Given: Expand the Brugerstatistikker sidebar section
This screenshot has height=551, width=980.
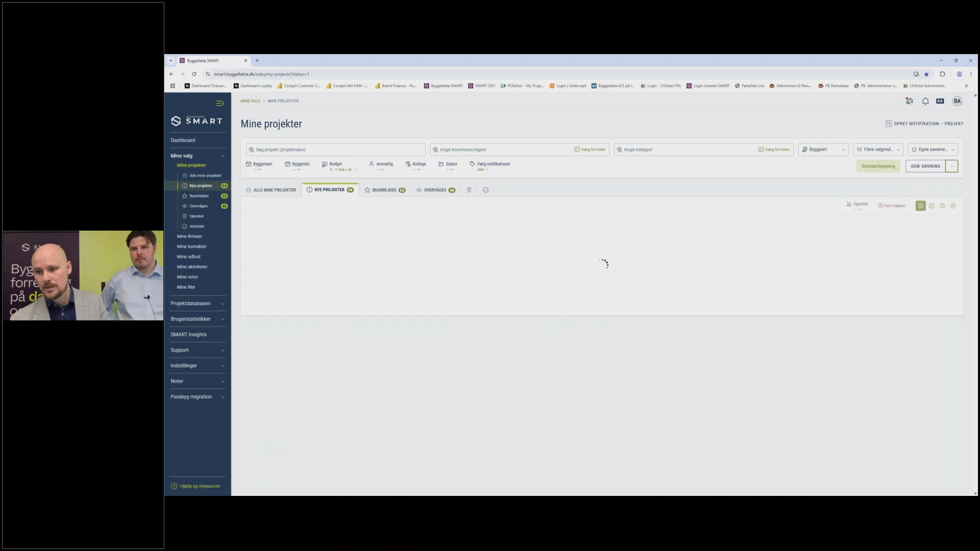Looking at the screenshot, I should tap(198, 319).
